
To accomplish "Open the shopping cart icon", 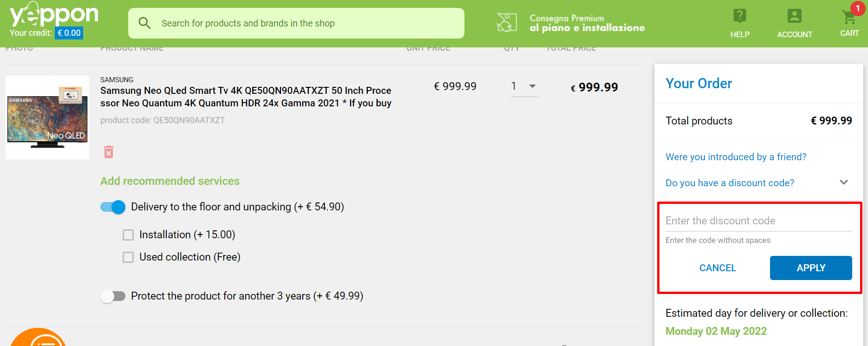I will point(849,17).
